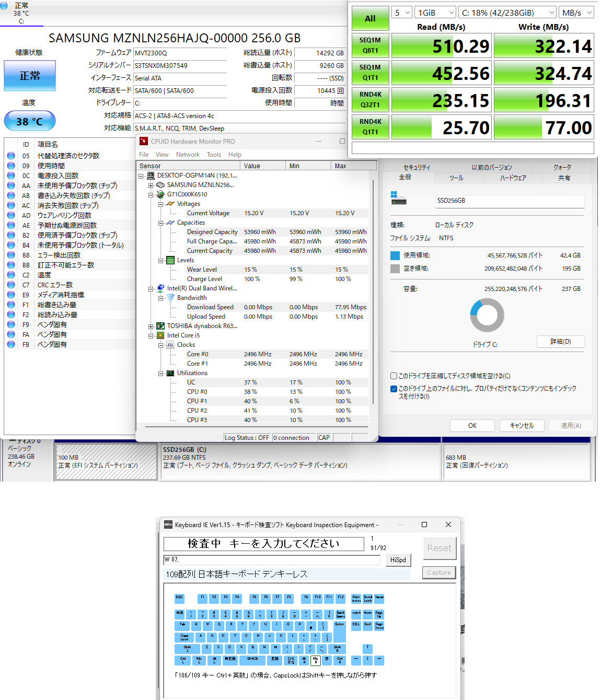Screen dimensions: 601x700
Task: Switch to the セキュリティ tab
Action: click(417, 167)
